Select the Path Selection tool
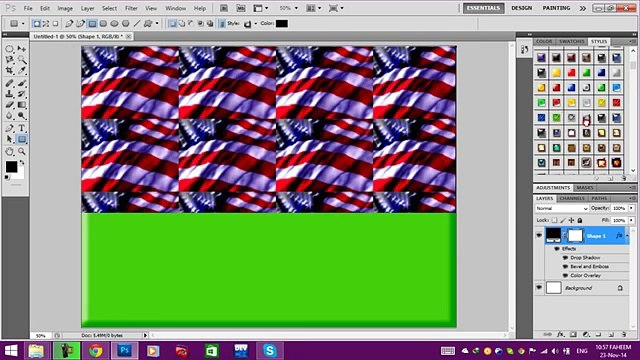Viewport: 640px width, 360px height. coord(9,139)
